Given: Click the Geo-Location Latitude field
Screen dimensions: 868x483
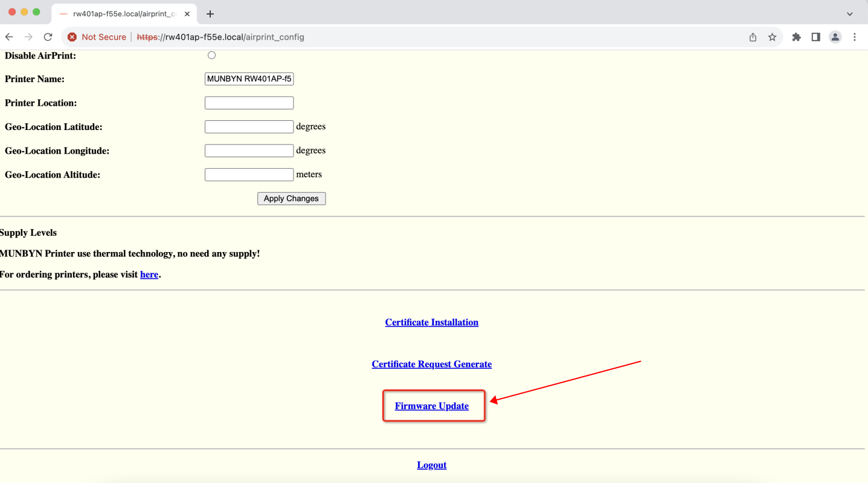Looking at the screenshot, I should coord(249,127).
